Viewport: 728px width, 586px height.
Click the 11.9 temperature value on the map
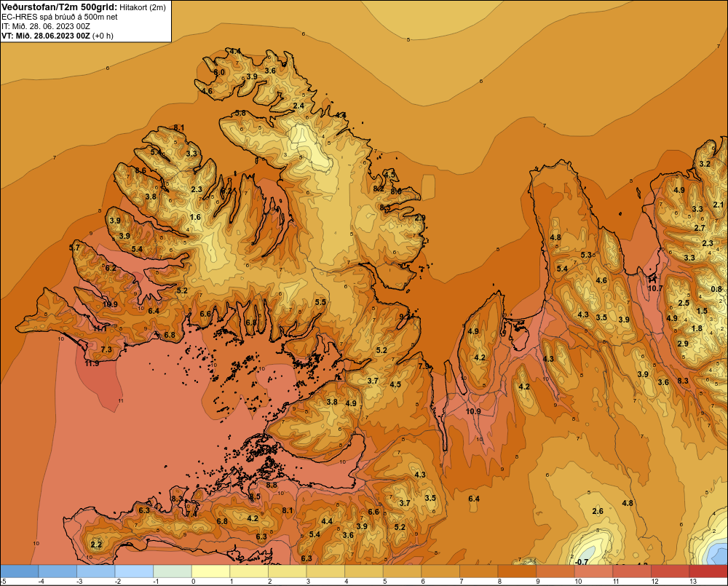(x=92, y=363)
